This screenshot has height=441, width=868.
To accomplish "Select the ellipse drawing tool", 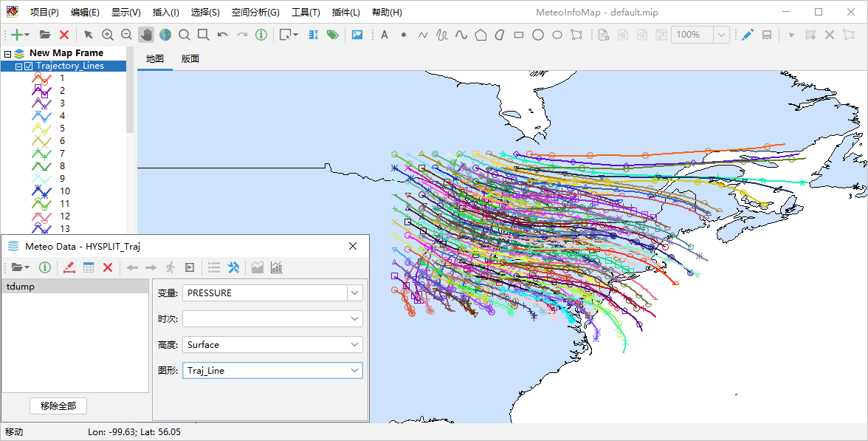I will tap(557, 35).
